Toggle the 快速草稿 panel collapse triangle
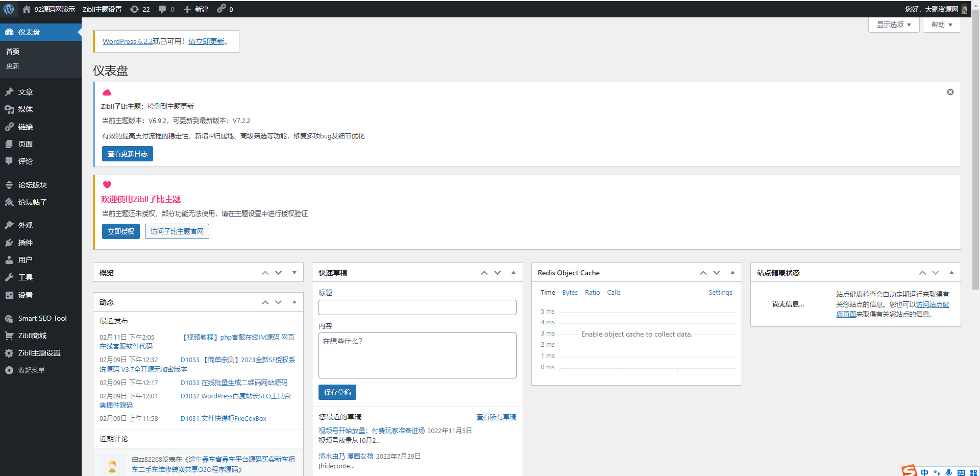The image size is (980, 476). [513, 273]
